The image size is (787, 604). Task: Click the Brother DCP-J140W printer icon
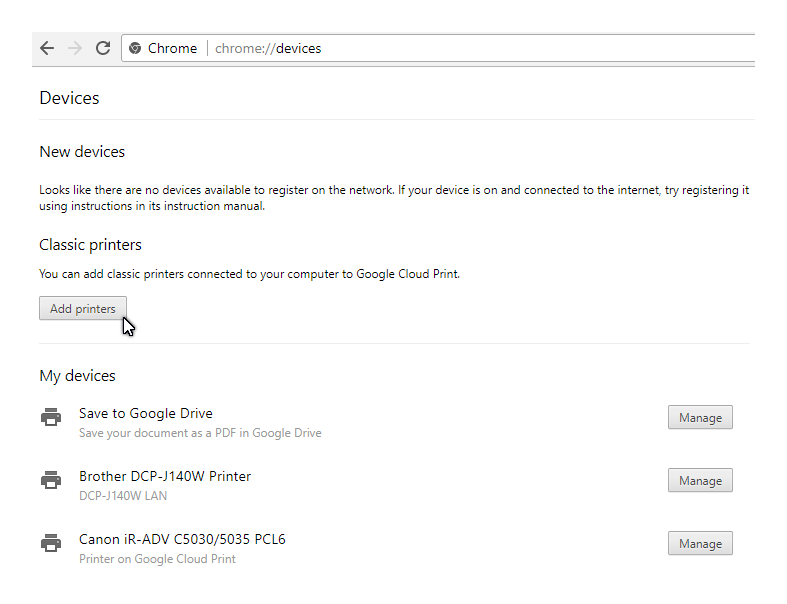[51, 480]
